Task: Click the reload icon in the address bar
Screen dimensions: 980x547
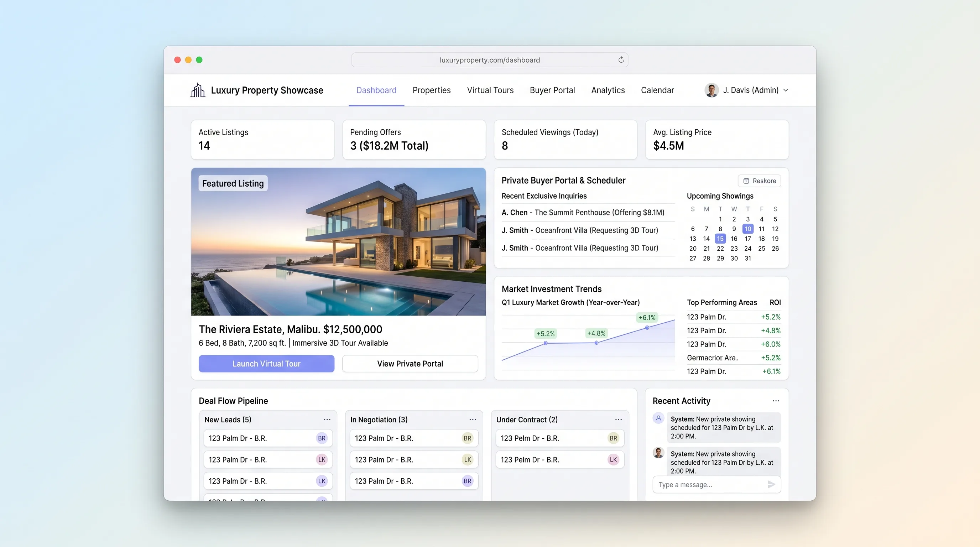Action: tap(621, 60)
